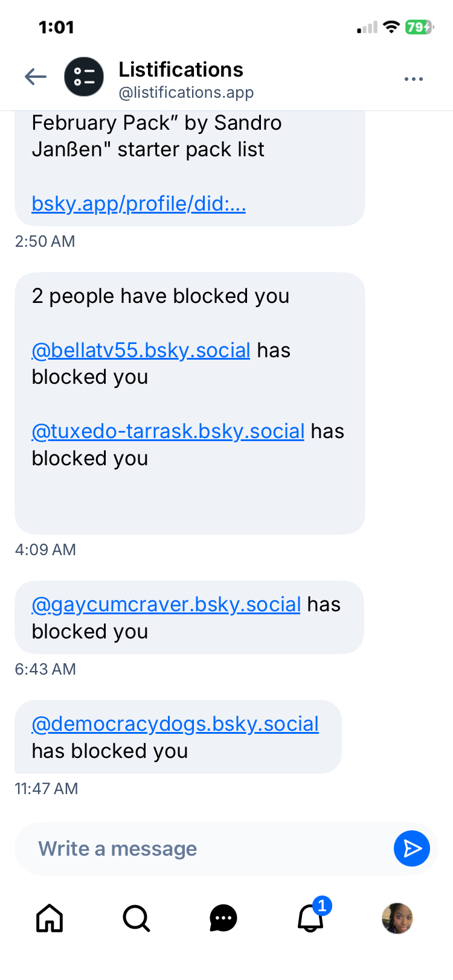
Task: Open your profile avatar tab
Action: tap(397, 918)
